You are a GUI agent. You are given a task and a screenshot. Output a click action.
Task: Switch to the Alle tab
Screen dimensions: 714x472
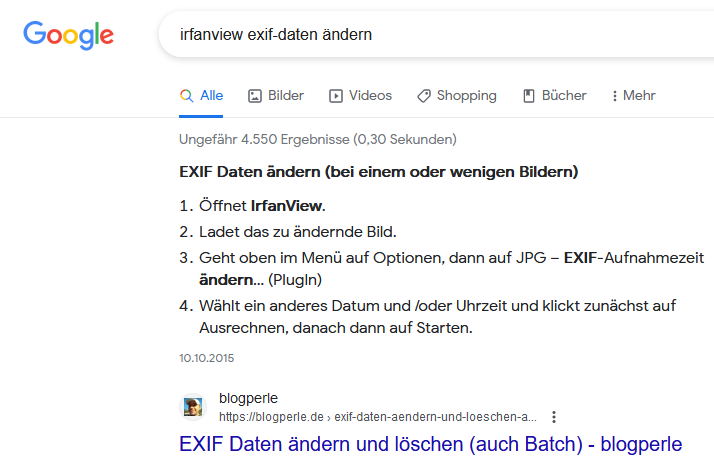pos(201,96)
